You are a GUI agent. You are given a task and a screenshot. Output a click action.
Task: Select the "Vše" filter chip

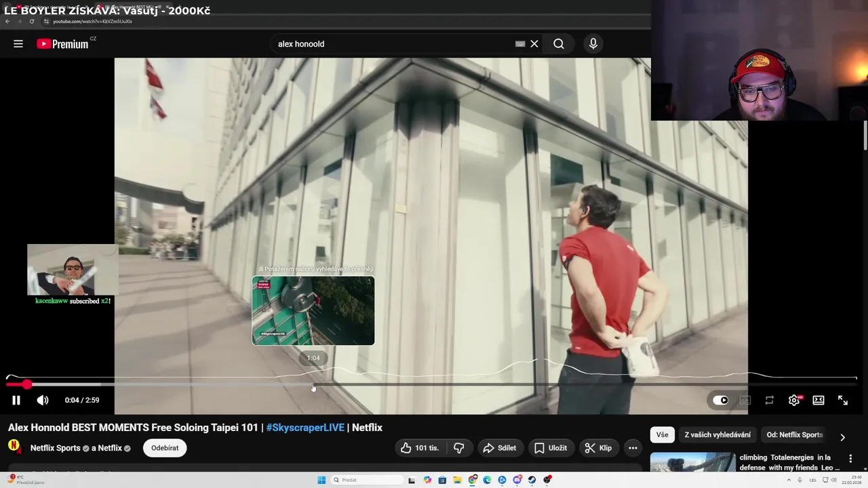pyautogui.click(x=662, y=435)
